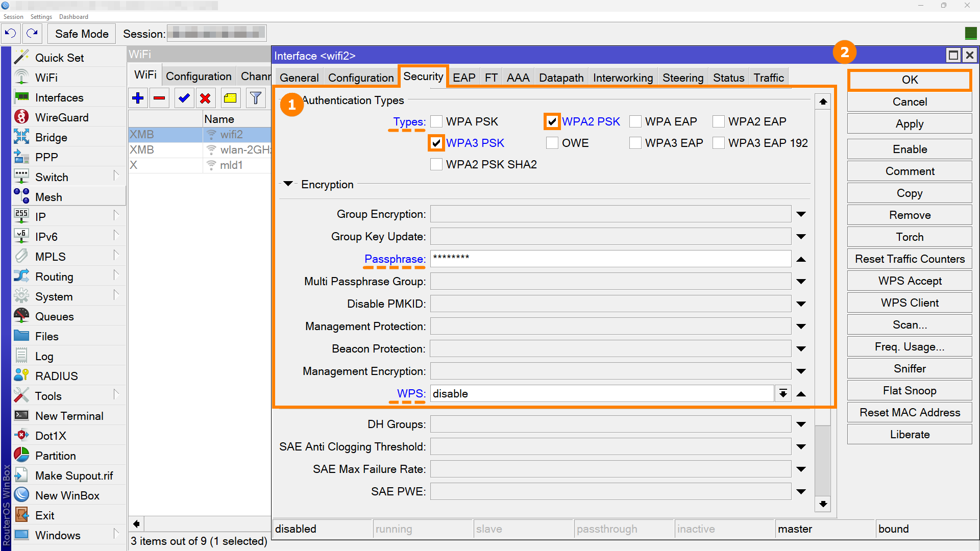
Task: Tick the WPA2 PSK SHA2 checkbox
Action: pos(436,164)
